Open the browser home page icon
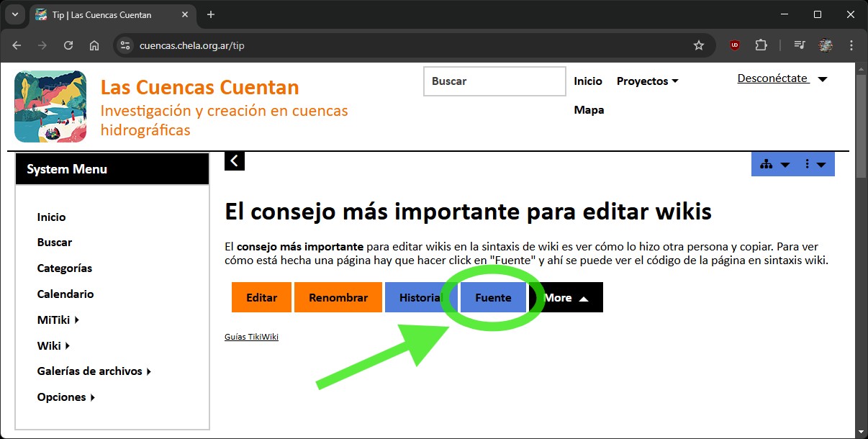This screenshot has height=439, width=868. [x=94, y=45]
